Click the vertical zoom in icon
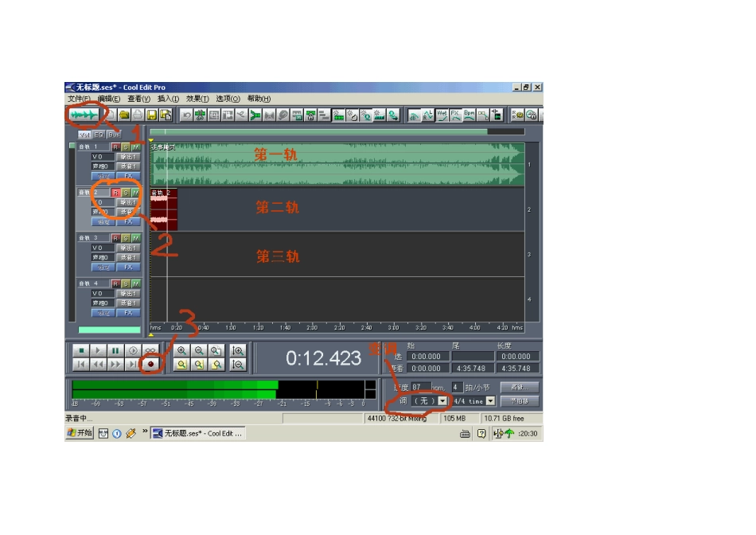 pyautogui.click(x=237, y=351)
